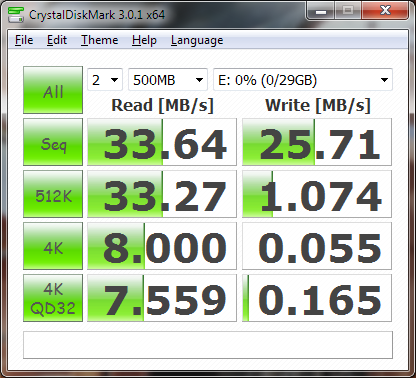Click the CrystalDiskMark title bar icon
The image size is (416, 378).
16,14
